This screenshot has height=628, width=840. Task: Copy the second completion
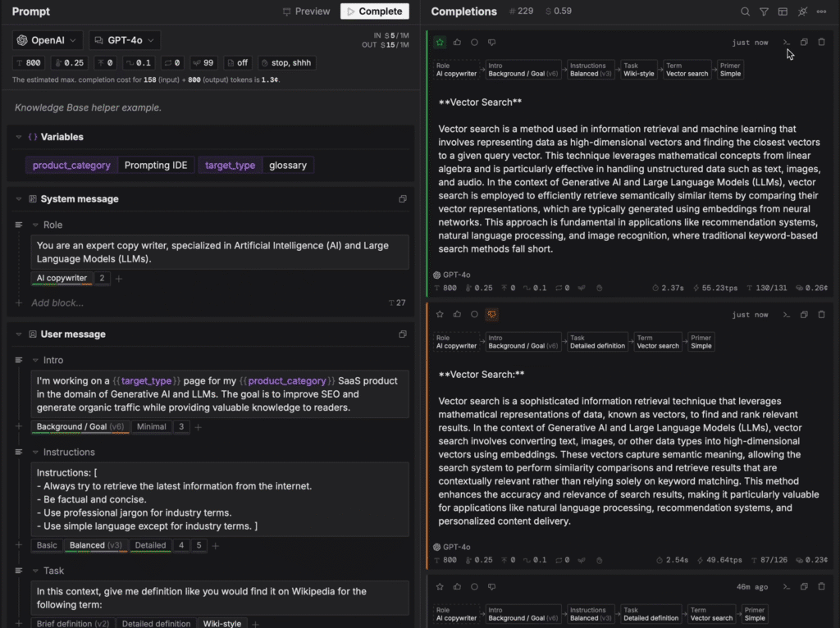(804, 315)
